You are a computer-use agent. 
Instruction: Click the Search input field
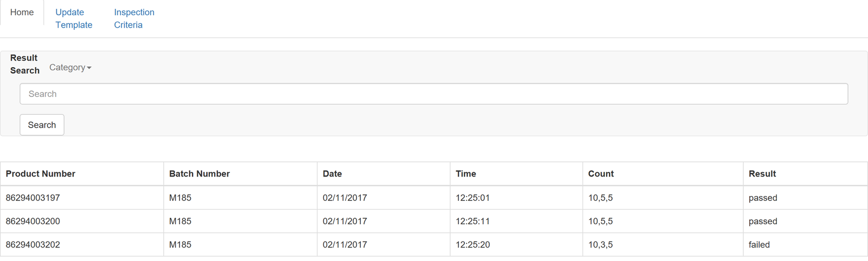pyautogui.click(x=433, y=94)
